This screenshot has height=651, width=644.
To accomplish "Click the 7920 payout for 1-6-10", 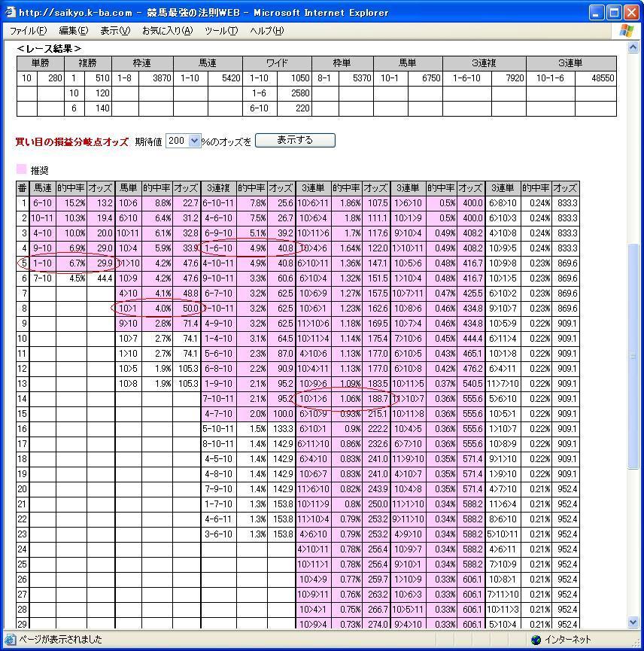I will pos(509,78).
